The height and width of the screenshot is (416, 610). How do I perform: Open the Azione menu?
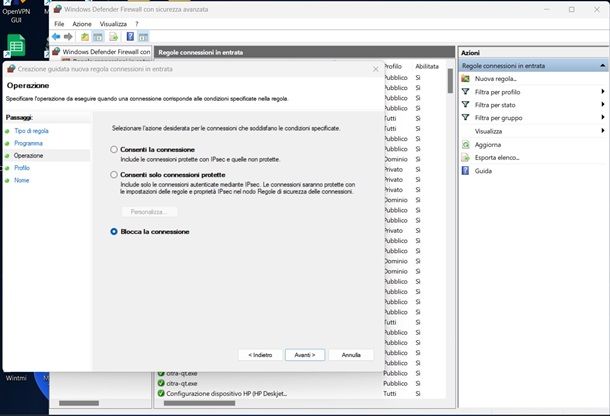tap(82, 24)
